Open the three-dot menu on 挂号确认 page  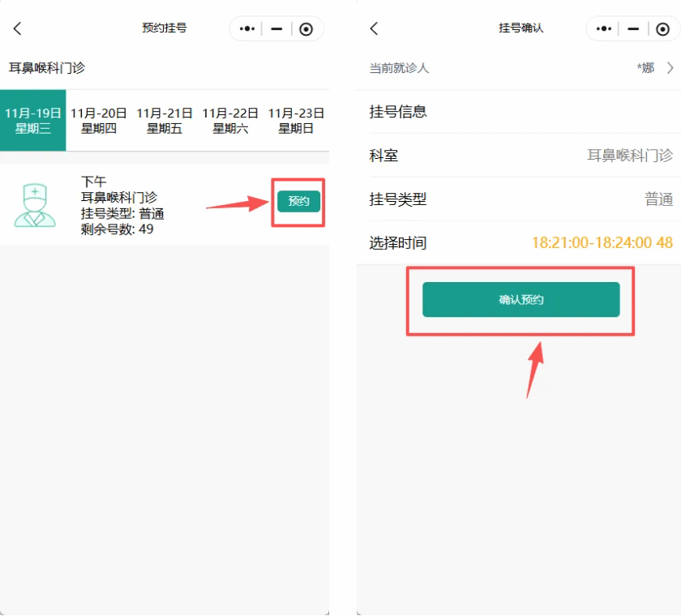click(x=604, y=28)
